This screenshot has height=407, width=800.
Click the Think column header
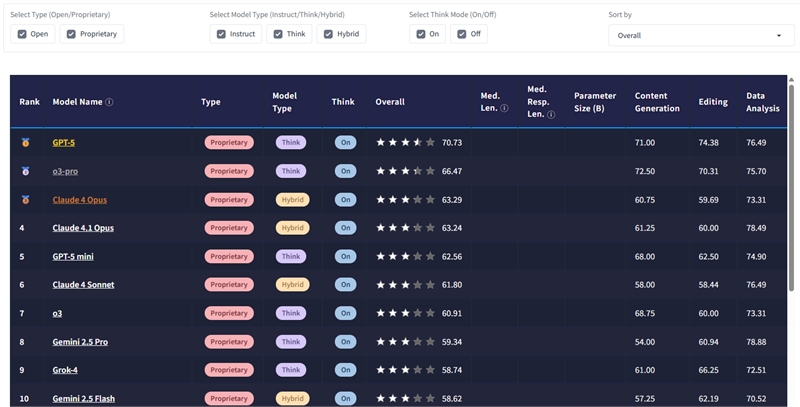tap(343, 102)
